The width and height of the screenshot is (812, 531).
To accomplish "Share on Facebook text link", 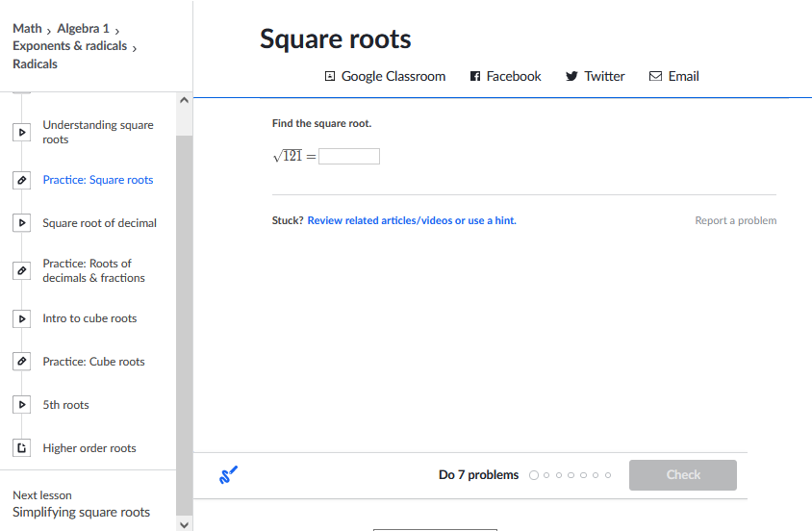I will 514,77.
